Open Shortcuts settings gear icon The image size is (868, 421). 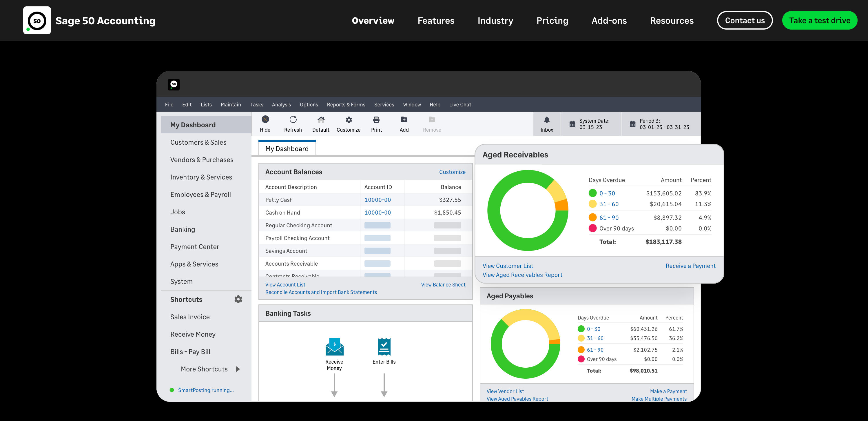[x=238, y=299]
